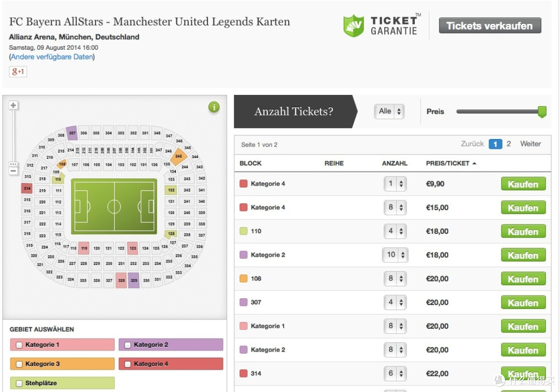Enable the Kategorie 3 filter checkbox

(19, 364)
